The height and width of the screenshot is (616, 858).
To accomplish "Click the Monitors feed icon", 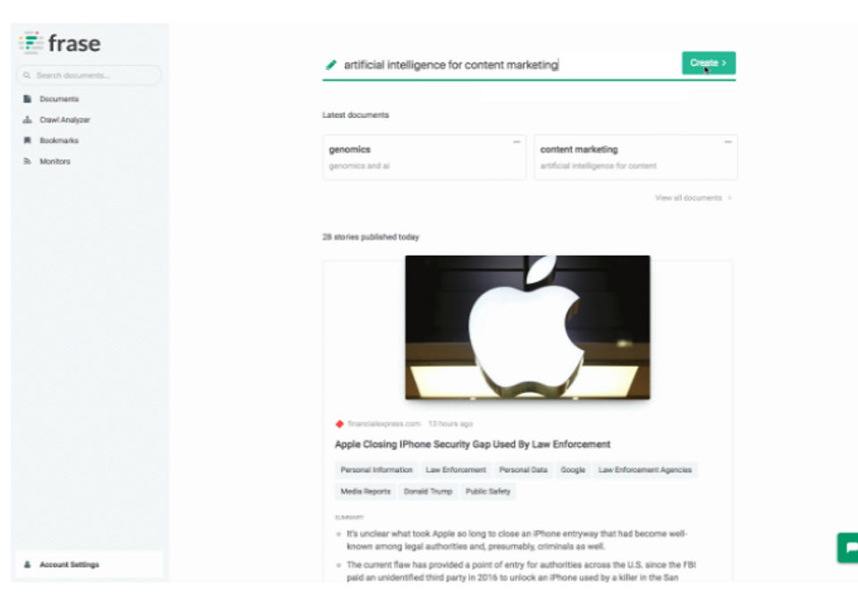I will point(28,162).
